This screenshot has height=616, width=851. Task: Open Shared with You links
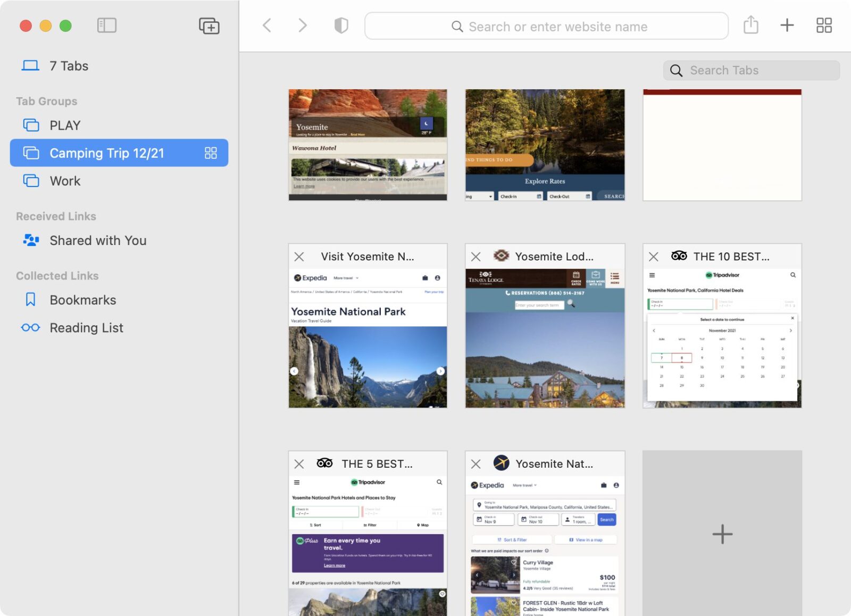point(97,241)
